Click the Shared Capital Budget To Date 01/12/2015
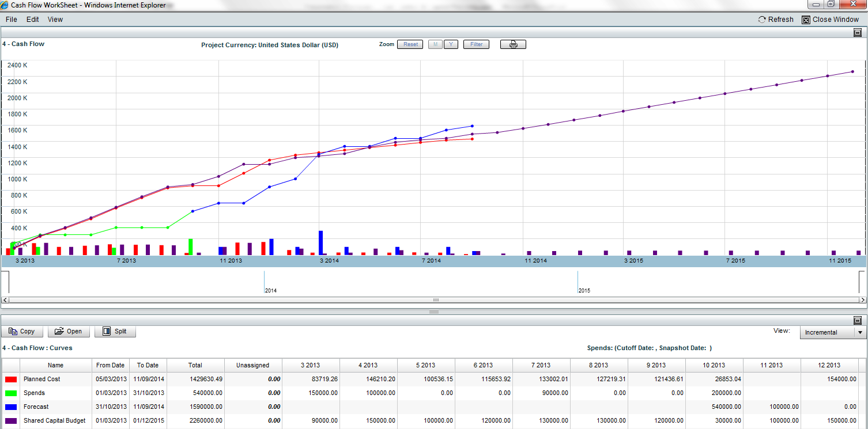The image size is (868, 429). click(148, 421)
